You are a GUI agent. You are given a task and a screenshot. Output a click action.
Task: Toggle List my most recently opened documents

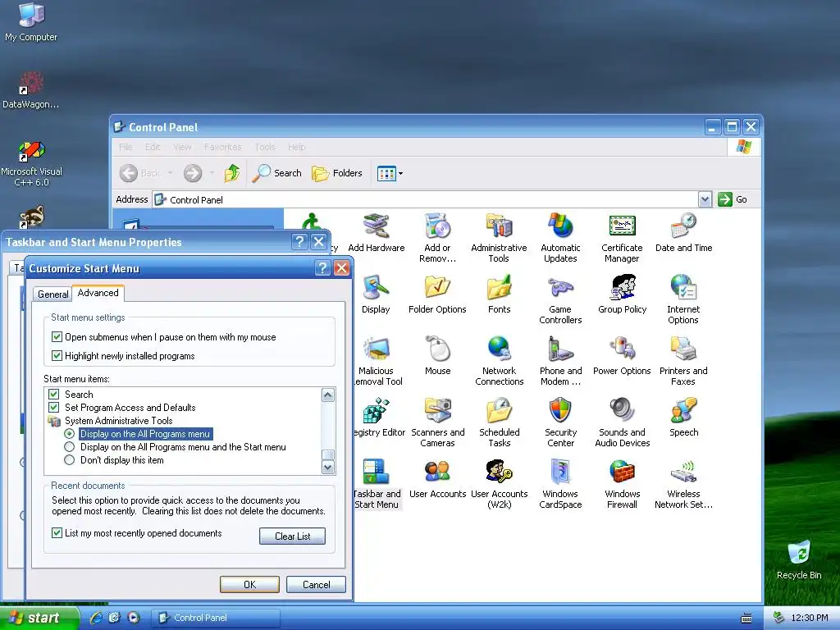(x=57, y=533)
